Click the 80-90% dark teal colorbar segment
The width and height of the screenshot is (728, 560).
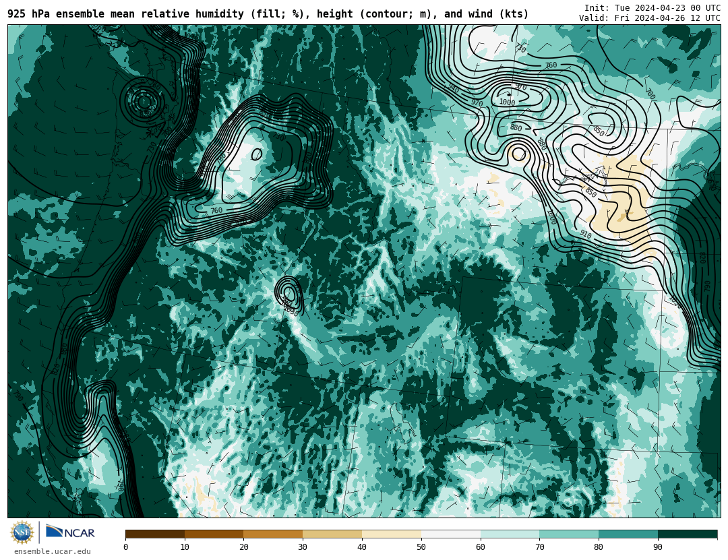click(628, 534)
